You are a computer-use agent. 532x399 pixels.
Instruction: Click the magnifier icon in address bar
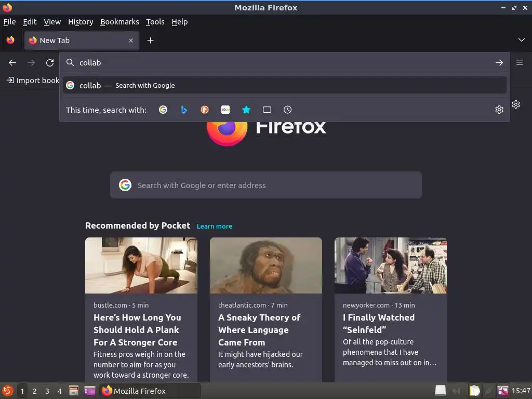(70, 62)
